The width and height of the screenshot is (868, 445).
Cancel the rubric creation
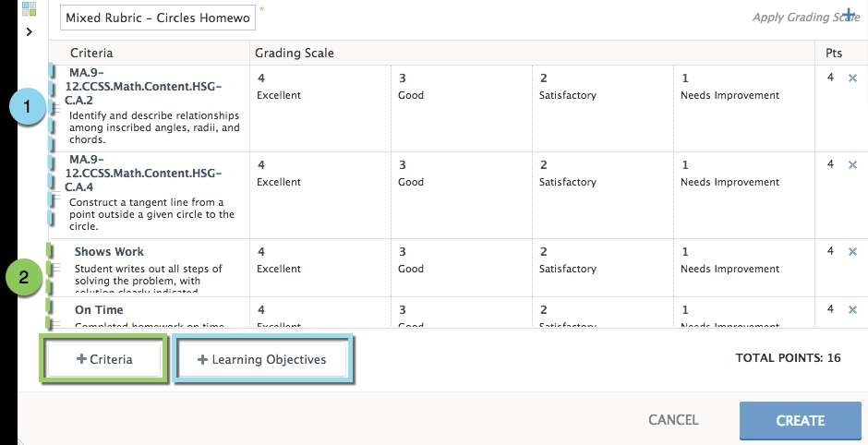(x=673, y=420)
